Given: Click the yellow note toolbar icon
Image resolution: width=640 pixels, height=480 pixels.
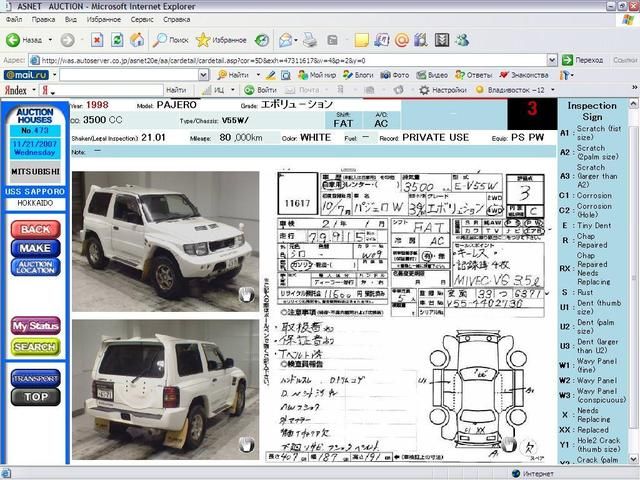Looking at the screenshot, I should click(x=361, y=40).
